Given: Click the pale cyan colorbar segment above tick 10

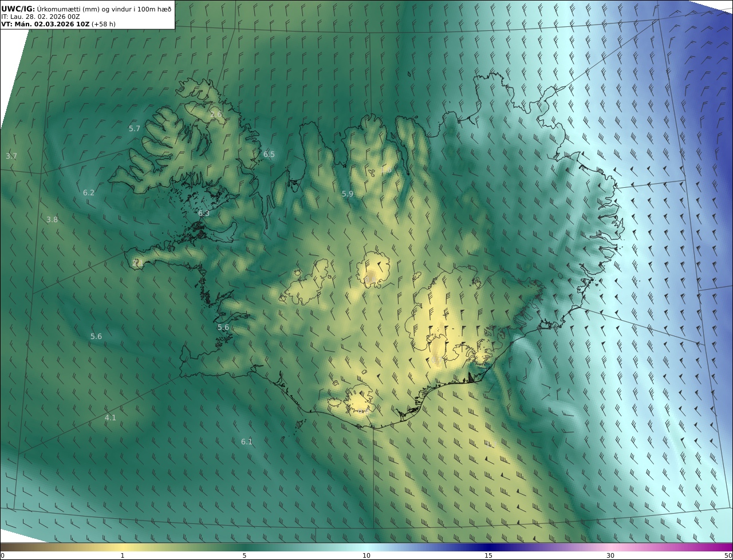Looking at the screenshot, I should (366, 547).
